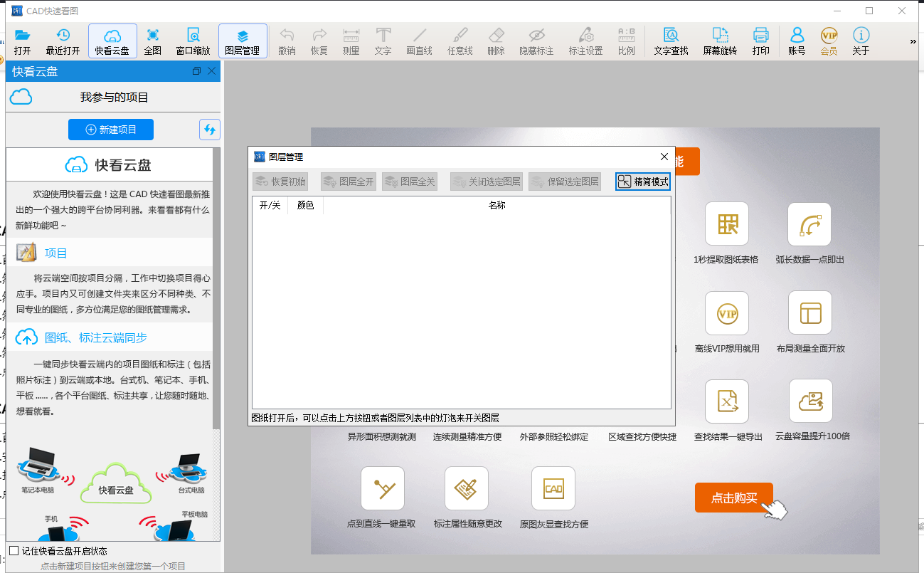Click the 图层全开 all layers on button
The image size is (924, 578).
(x=349, y=182)
